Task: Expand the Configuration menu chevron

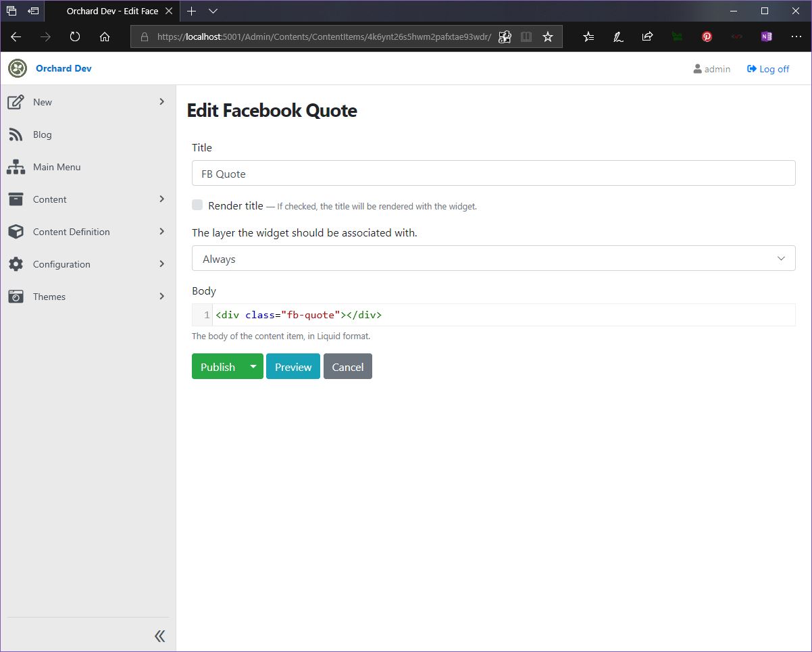Action: pos(161,264)
